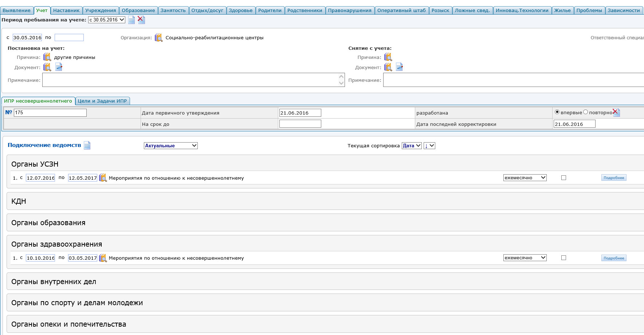Expand КДН section
Screen dimensions: 644x335
pos(325,201)
